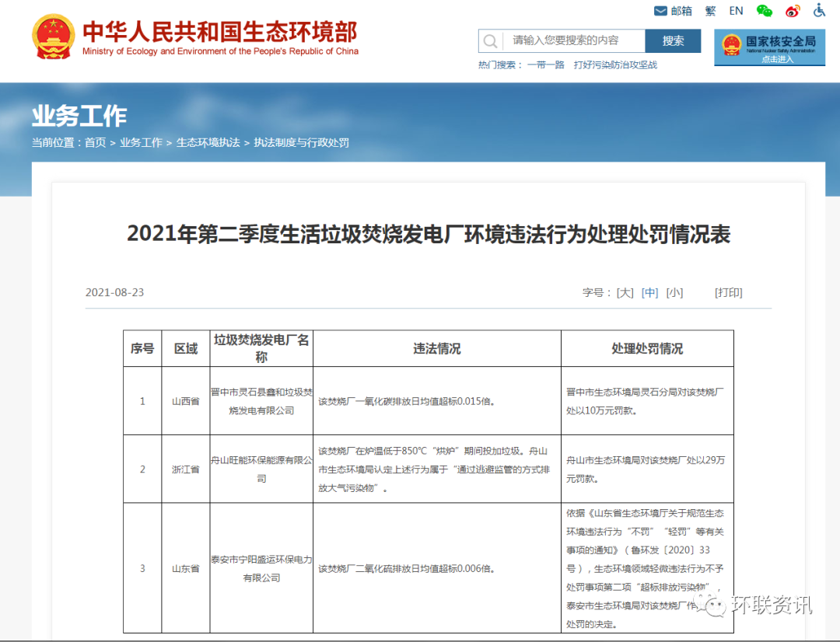The image size is (840, 642).
Task: Click the mail envelope icon
Action: (660, 11)
